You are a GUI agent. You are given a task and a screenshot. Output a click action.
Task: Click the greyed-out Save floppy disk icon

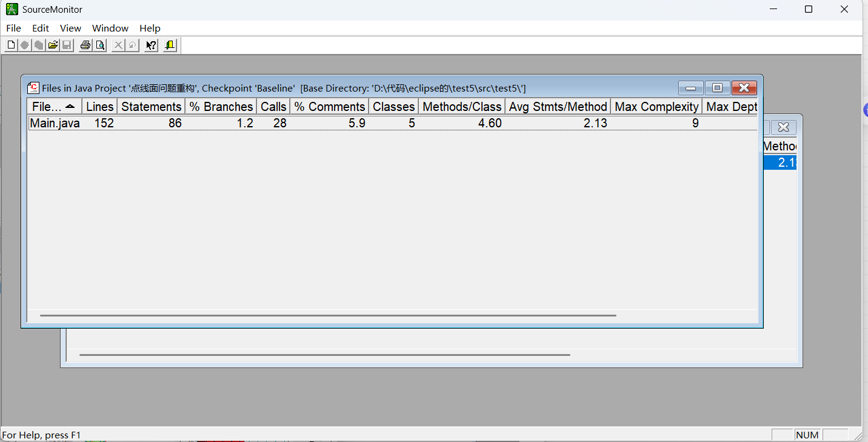click(67, 45)
